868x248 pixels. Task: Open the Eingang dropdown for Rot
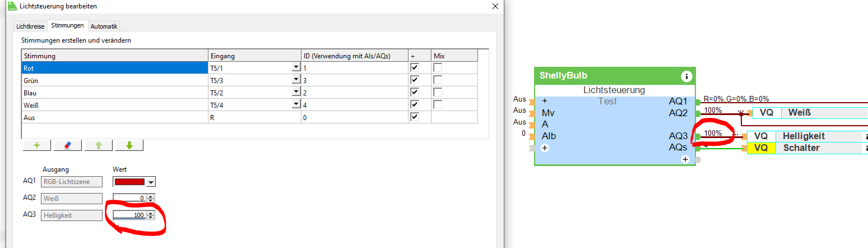pyautogui.click(x=295, y=67)
